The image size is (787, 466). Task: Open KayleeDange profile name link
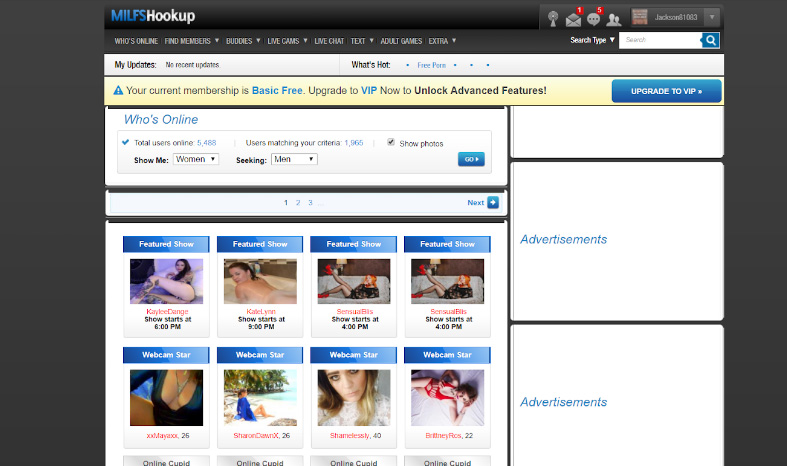(167, 311)
